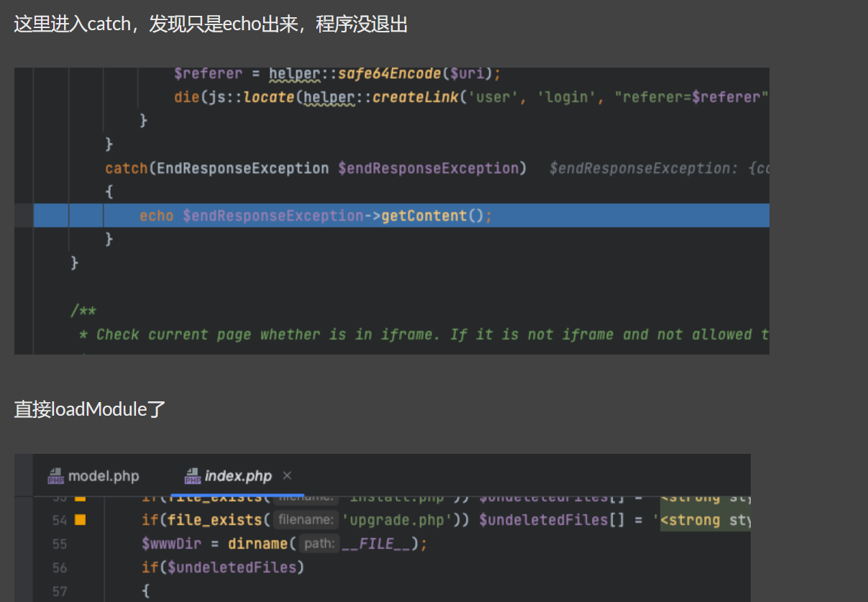
Task: Click the '直接loadModule了' paragraph text
Action: pos(90,410)
